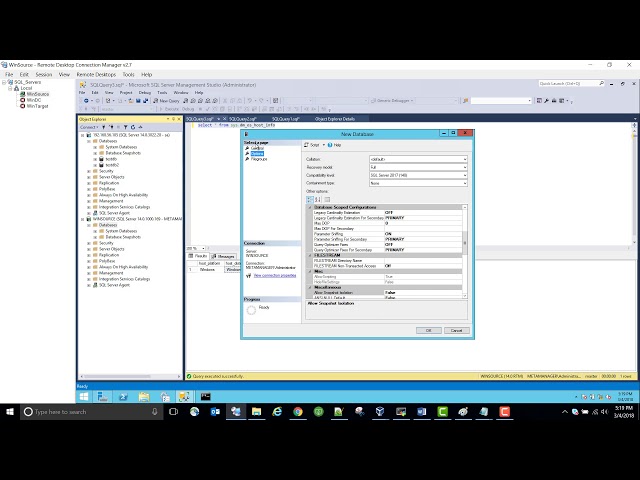Click the property grid vertical scrollbar thumb

tap(464, 243)
